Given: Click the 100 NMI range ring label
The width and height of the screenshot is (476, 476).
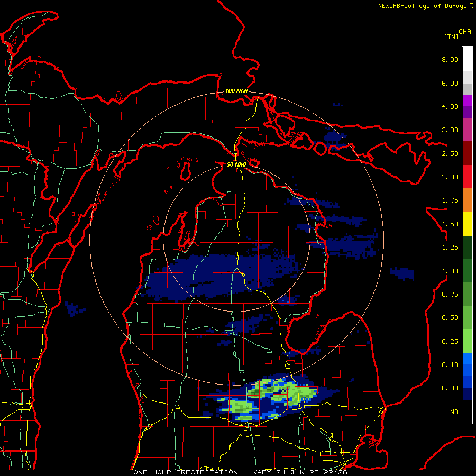Looking at the screenshot, I should point(236,91).
